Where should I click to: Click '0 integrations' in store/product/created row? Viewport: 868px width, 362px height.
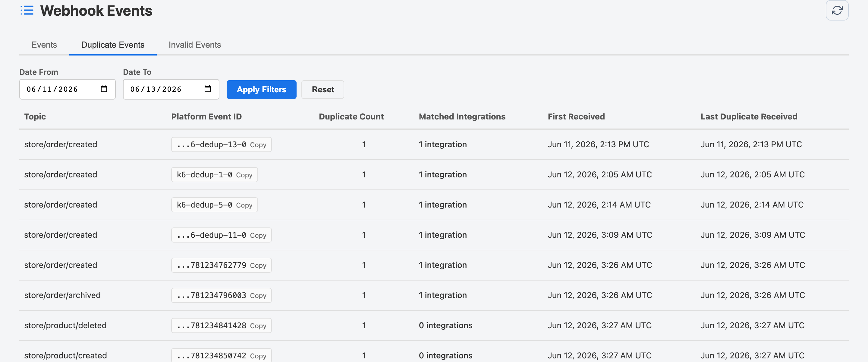(445, 355)
